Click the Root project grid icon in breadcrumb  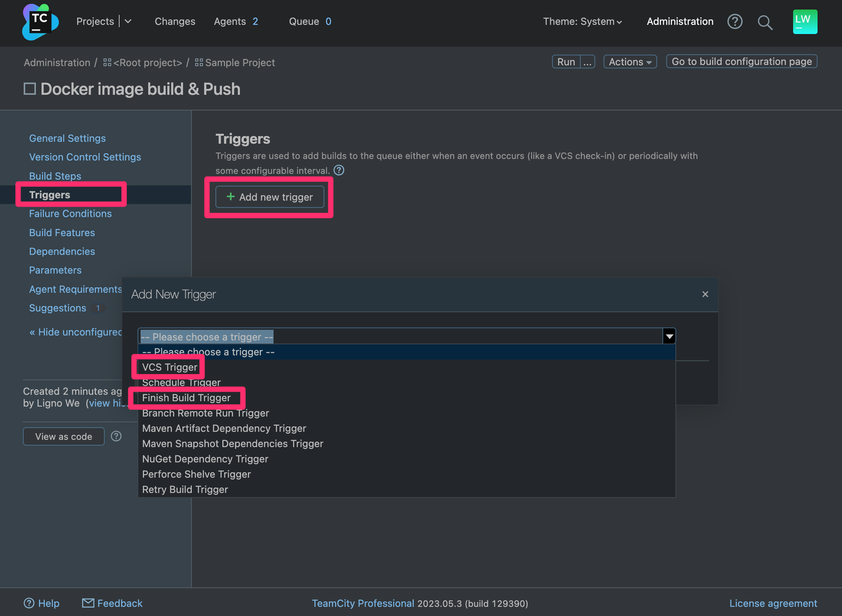[107, 62]
